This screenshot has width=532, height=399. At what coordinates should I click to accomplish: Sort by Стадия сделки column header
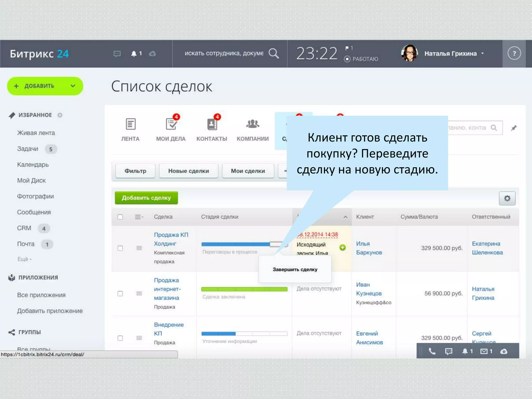pos(220,217)
